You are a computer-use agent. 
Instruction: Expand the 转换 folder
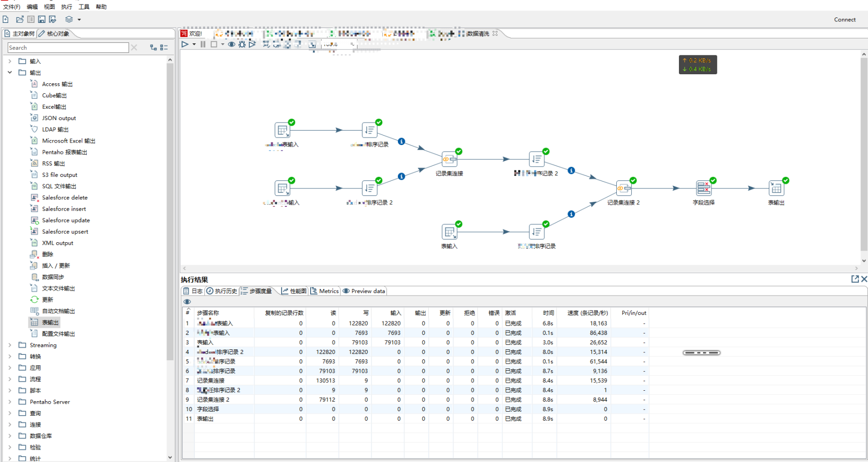pyautogui.click(x=9, y=356)
